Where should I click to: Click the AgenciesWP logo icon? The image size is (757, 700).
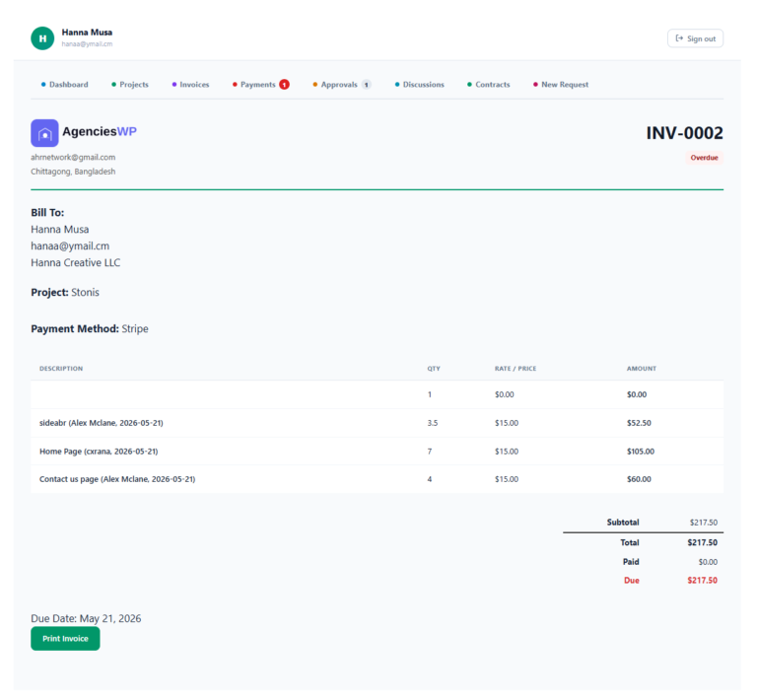click(45, 133)
